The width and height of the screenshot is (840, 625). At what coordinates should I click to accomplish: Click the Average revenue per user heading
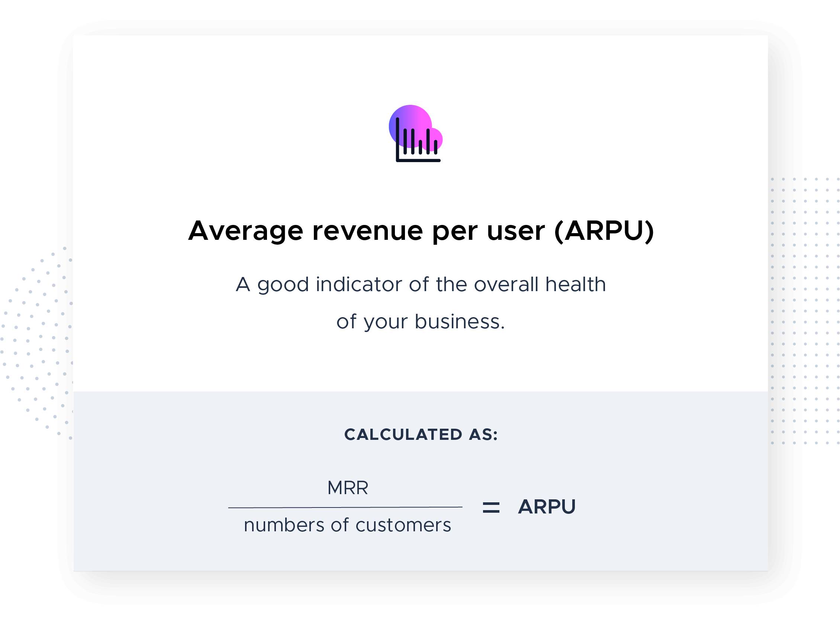(421, 231)
